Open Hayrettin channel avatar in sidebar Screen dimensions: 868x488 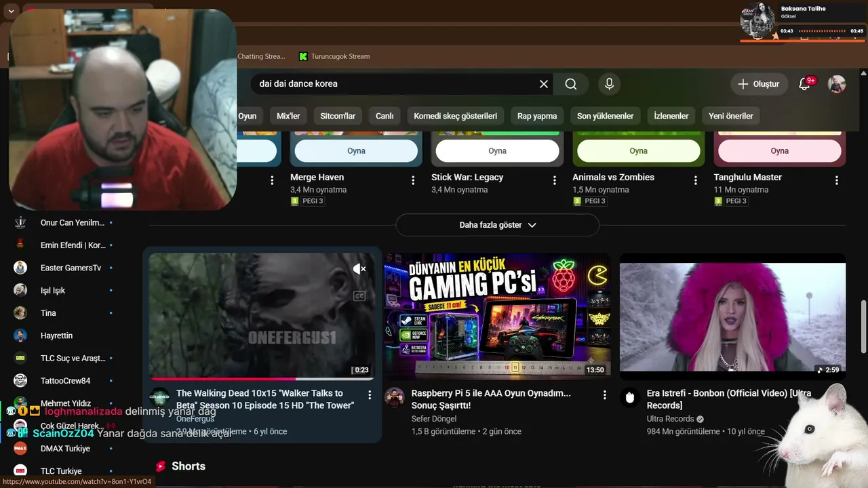click(20, 335)
